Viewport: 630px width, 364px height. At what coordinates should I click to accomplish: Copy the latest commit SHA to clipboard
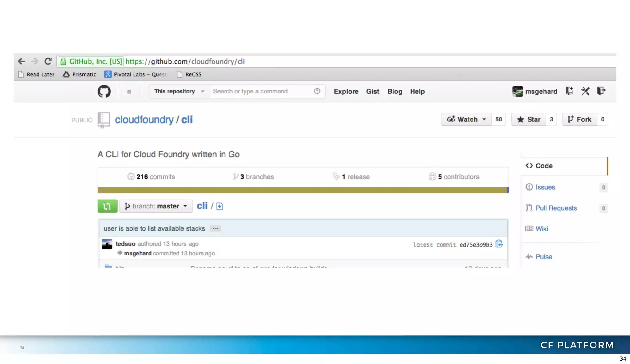pyautogui.click(x=499, y=244)
